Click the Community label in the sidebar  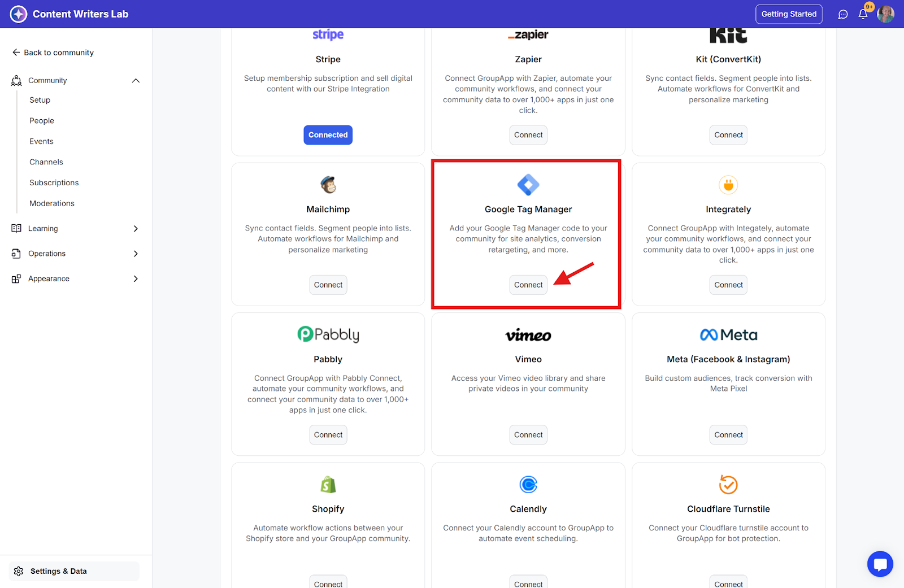pyautogui.click(x=47, y=81)
